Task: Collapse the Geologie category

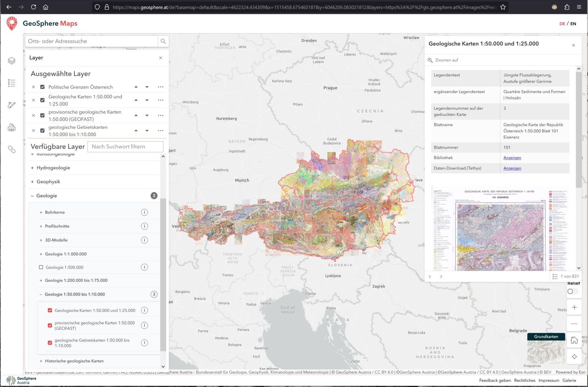Action: 32,195
